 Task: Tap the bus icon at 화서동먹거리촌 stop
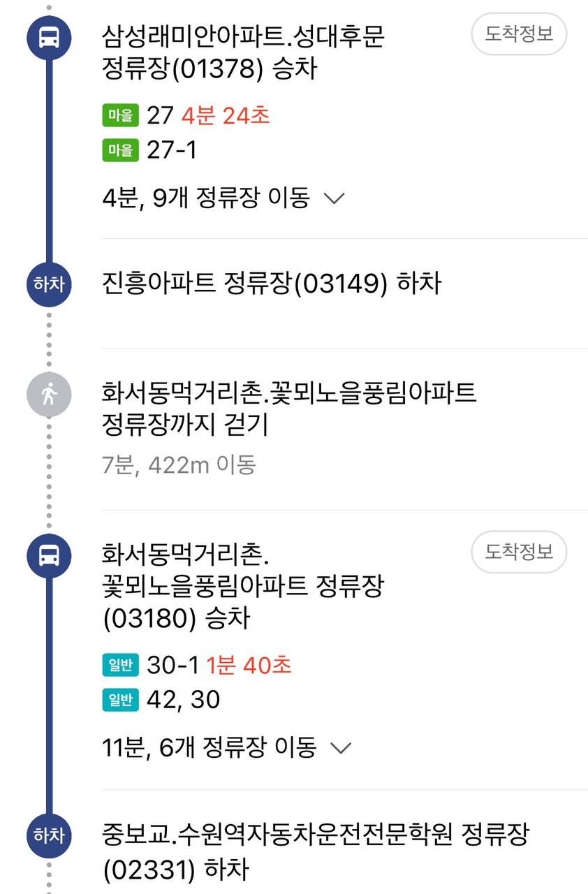point(49,556)
